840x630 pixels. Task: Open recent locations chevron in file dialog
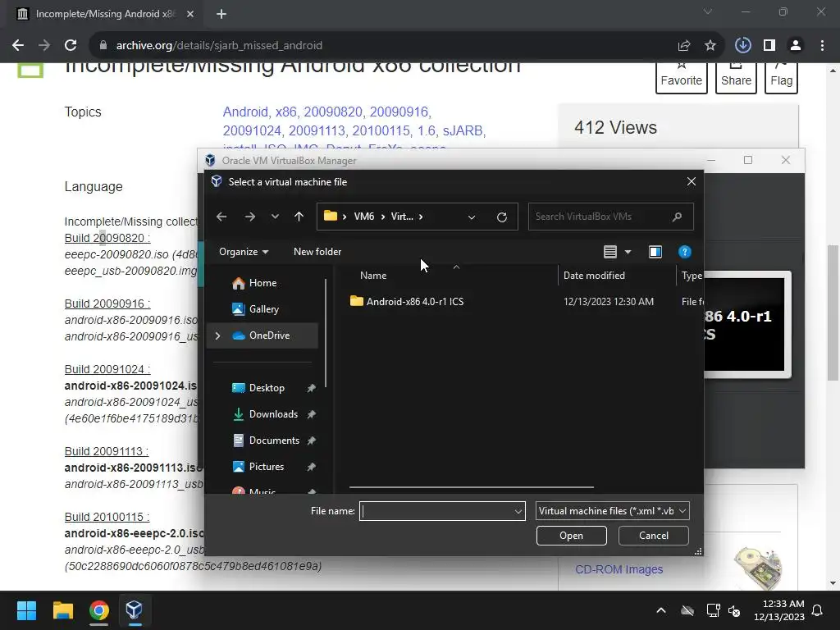[275, 217]
